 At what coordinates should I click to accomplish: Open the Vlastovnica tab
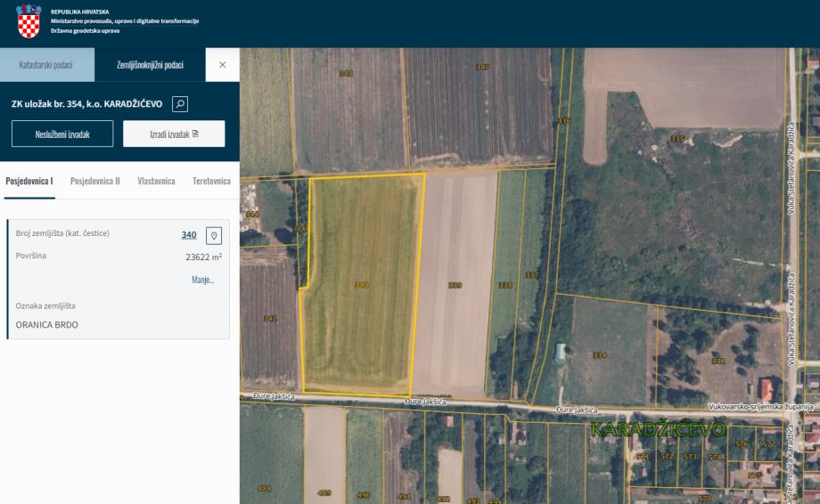pos(156,182)
